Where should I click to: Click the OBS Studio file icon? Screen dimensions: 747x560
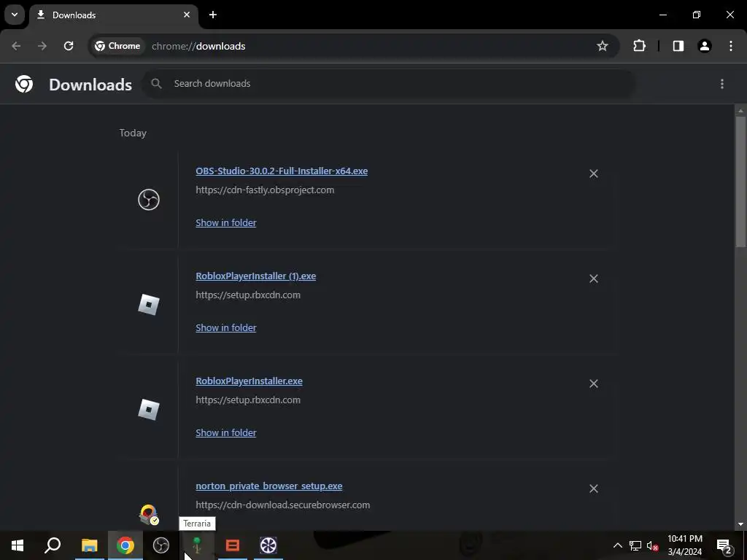coord(149,200)
